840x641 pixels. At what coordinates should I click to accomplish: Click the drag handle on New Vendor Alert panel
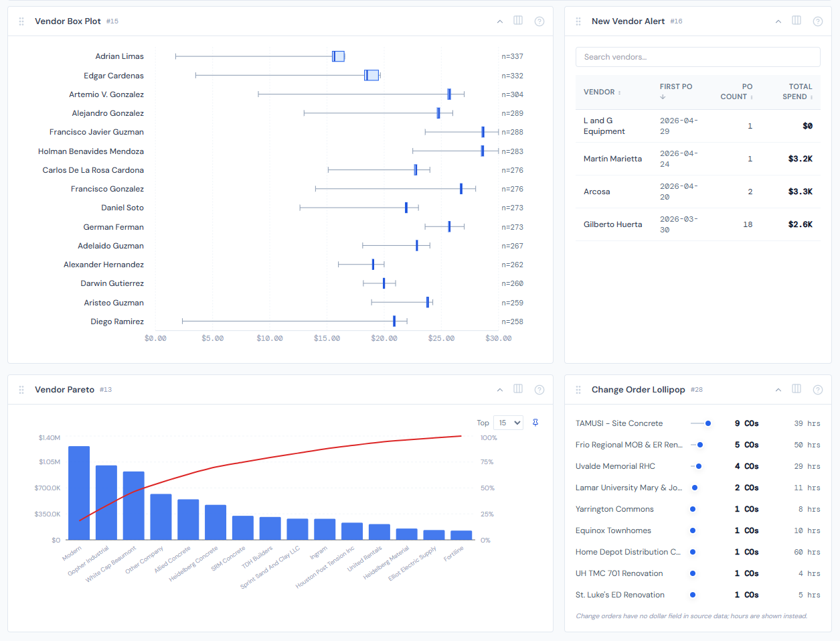pyautogui.click(x=578, y=21)
